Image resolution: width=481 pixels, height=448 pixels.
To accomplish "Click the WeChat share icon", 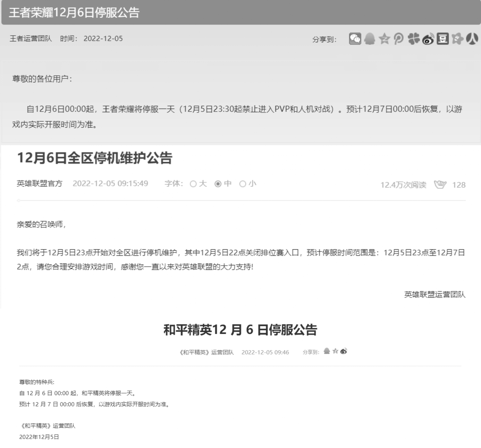I will click(355, 39).
